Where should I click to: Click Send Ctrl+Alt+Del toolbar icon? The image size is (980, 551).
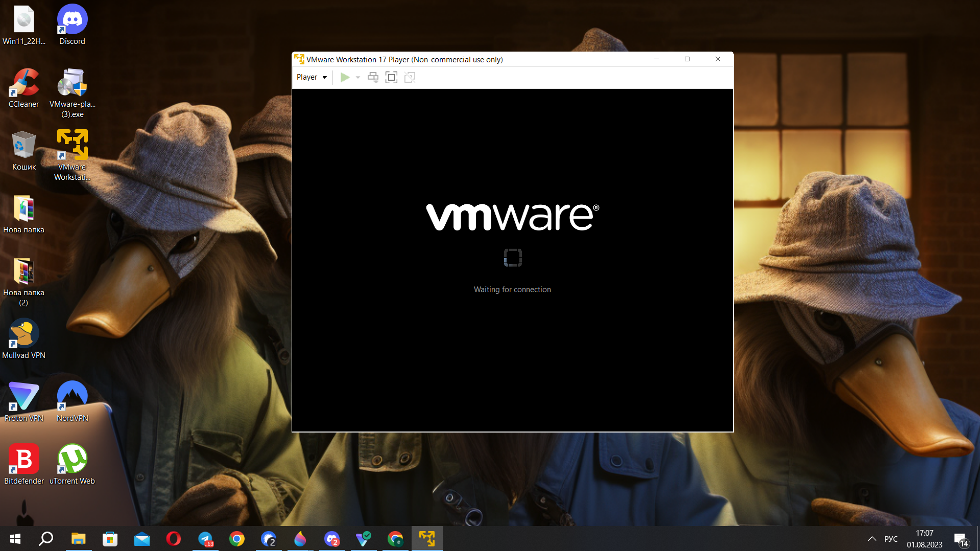[x=373, y=77]
